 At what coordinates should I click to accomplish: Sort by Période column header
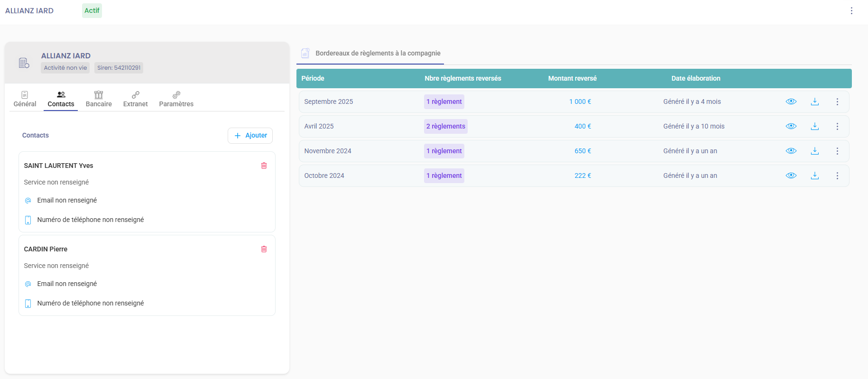pos(313,78)
